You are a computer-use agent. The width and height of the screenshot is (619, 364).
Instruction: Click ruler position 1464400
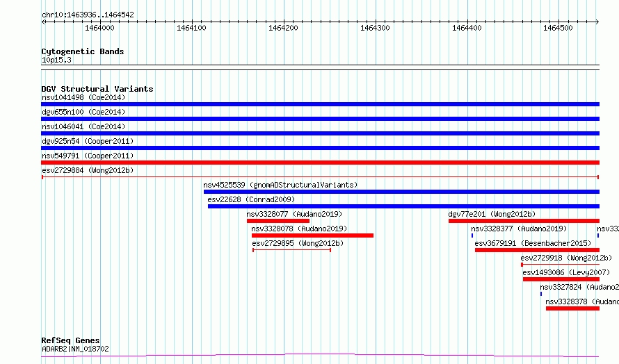tap(467, 28)
